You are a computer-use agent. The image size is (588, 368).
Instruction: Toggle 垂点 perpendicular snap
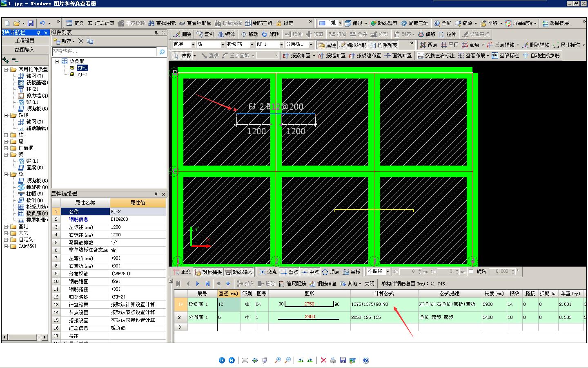point(290,272)
